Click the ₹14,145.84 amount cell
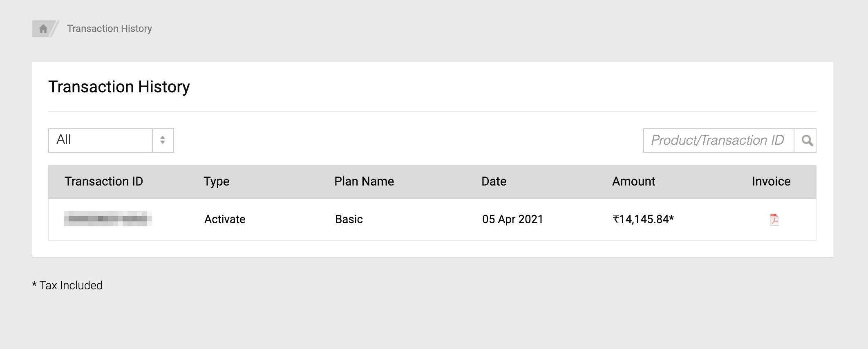This screenshot has height=349, width=868. 643,219
